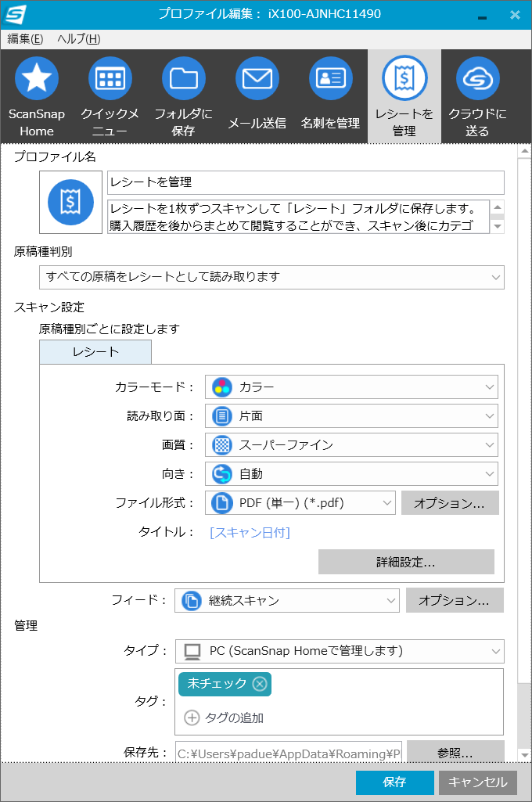Click the 保存先 path field
Image resolution: width=532 pixels, height=802 pixels.
pos(289,753)
